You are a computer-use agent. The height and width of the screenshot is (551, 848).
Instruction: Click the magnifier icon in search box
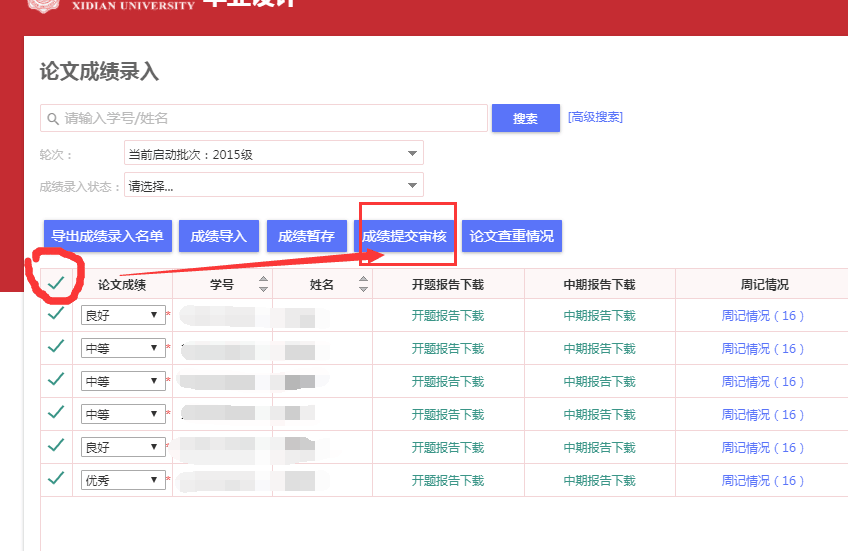52,118
